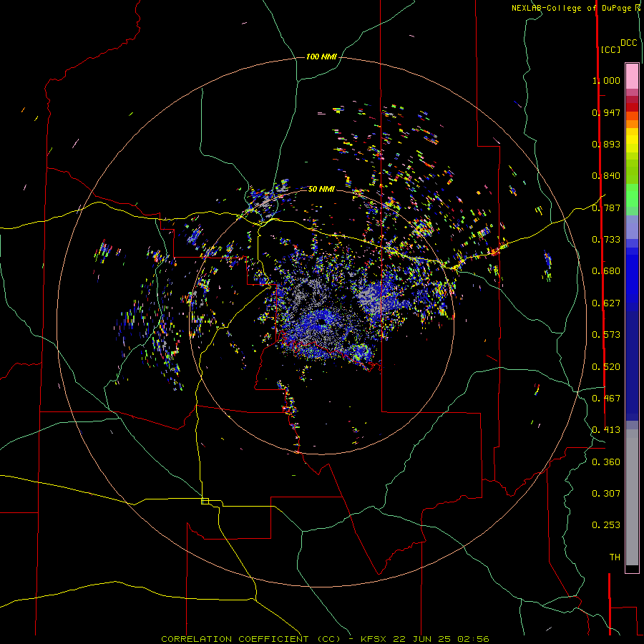Click the 0.520 legend value
Screen dimensions: 644x644
(606, 367)
